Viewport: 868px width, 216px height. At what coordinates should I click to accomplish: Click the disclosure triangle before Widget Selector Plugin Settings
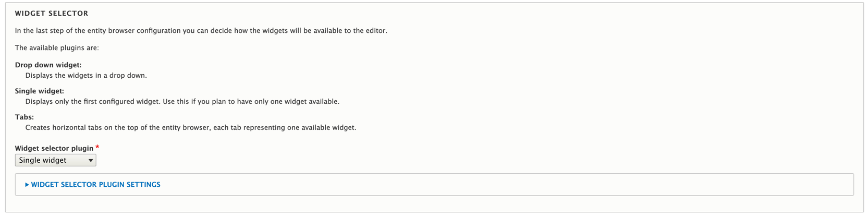point(27,185)
